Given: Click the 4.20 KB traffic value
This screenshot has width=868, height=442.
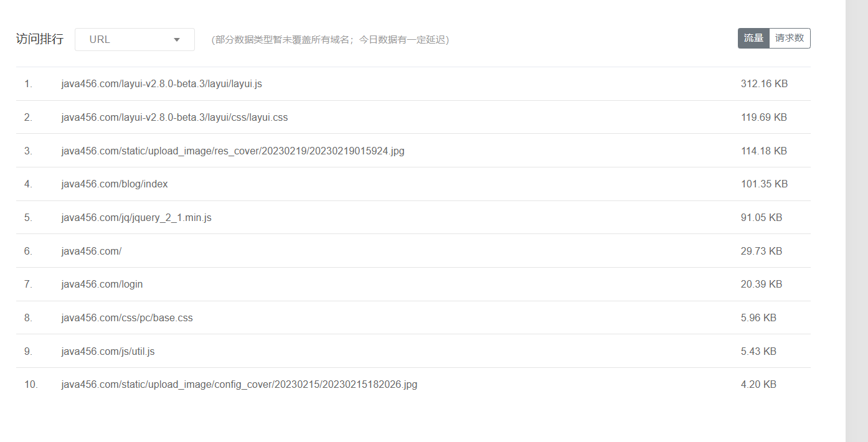Looking at the screenshot, I should point(758,385).
